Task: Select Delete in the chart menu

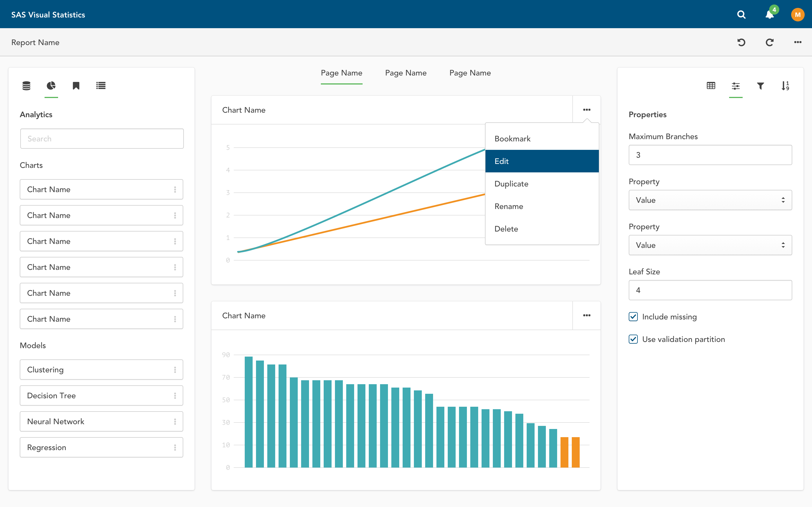Action: tap(506, 229)
